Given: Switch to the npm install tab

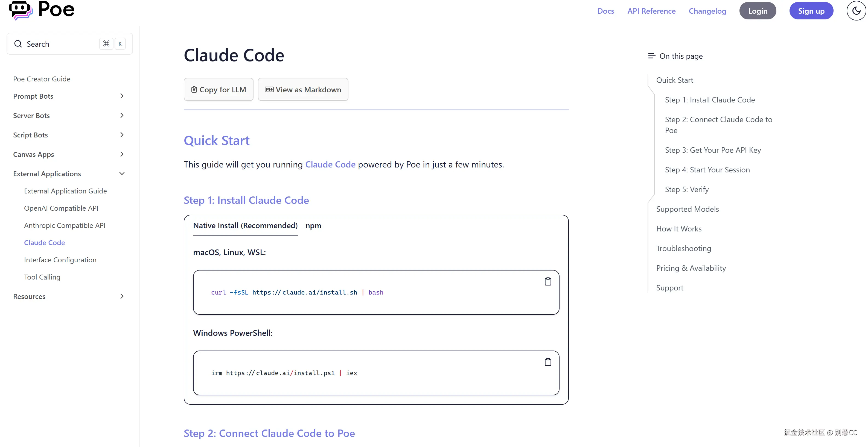Looking at the screenshot, I should (x=313, y=225).
